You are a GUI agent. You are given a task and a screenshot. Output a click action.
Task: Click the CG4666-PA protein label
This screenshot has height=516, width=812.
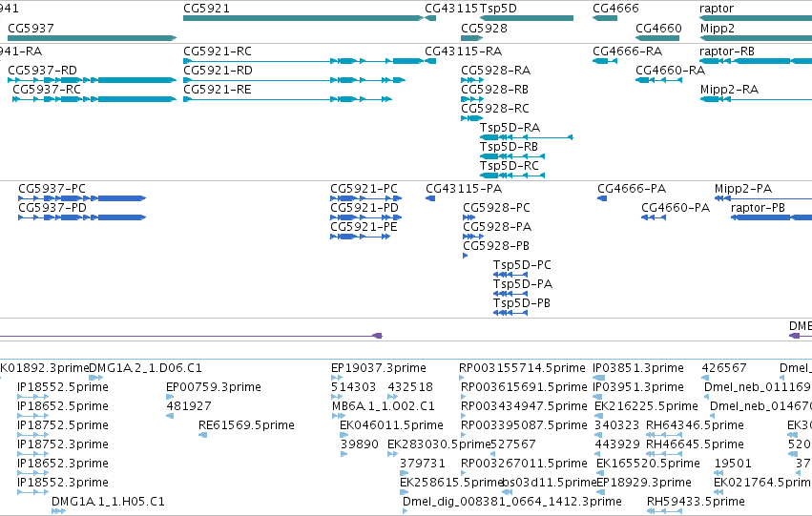[x=632, y=189]
